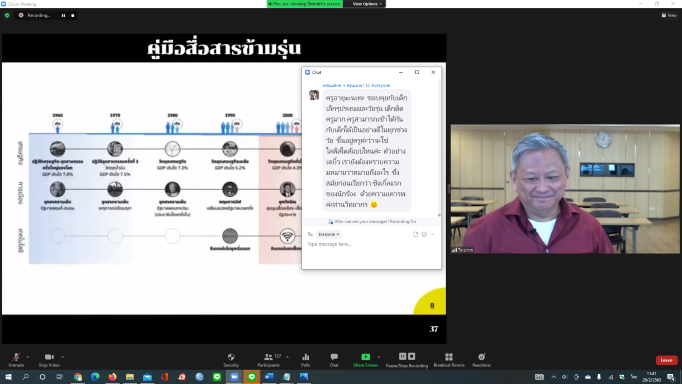The width and height of the screenshot is (682, 384).
Task: Open emoji picker in chat
Action: pos(424,234)
